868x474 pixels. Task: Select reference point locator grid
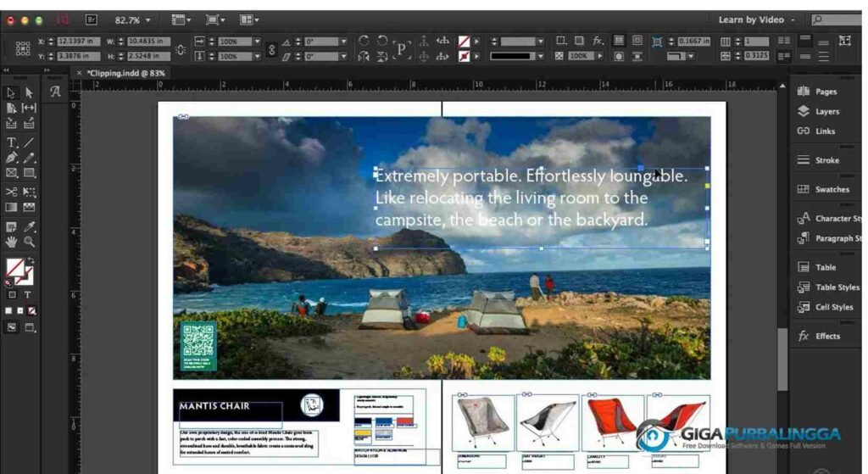pos(23,48)
